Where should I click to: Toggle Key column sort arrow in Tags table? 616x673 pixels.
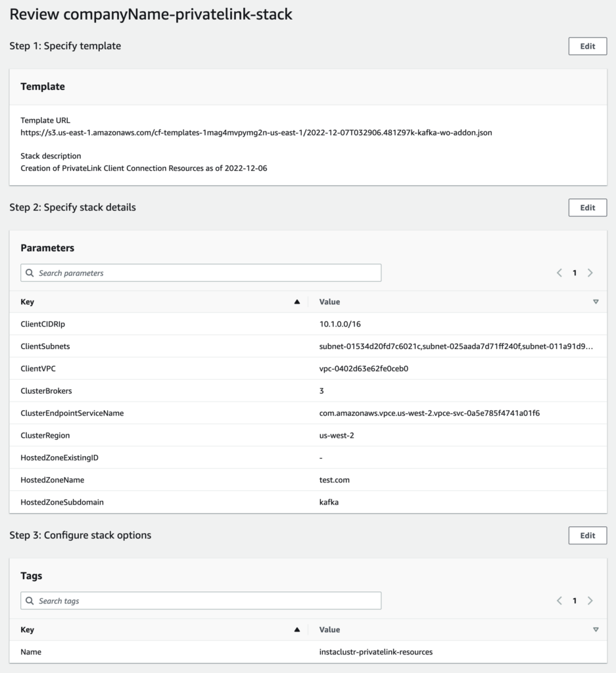tap(296, 630)
